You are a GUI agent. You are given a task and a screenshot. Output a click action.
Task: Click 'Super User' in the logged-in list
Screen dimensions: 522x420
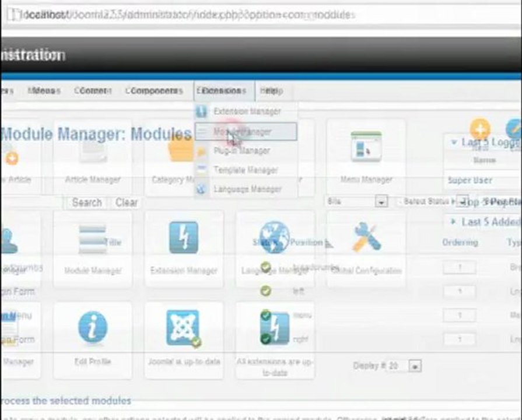click(x=470, y=180)
